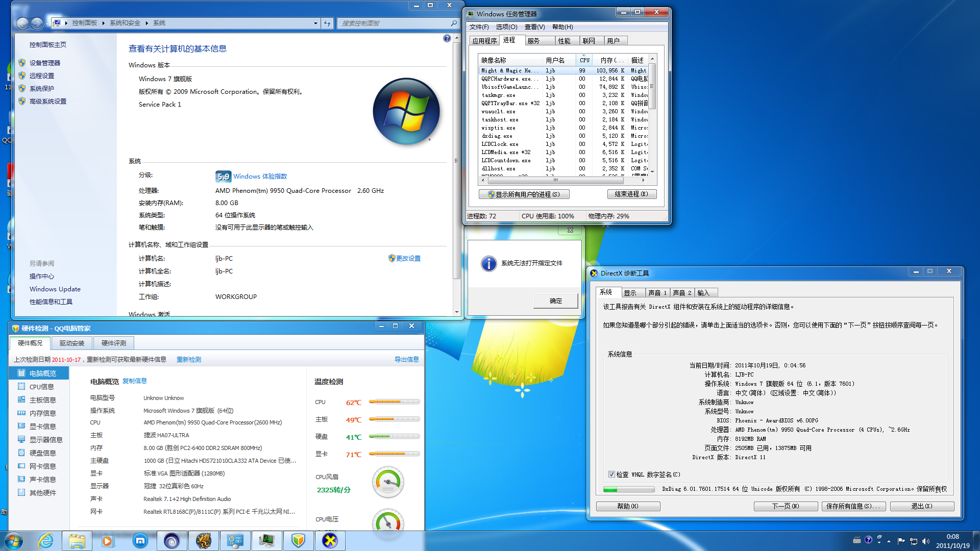
Task: Click the refresh icon beside the address bar
Action: point(327,23)
